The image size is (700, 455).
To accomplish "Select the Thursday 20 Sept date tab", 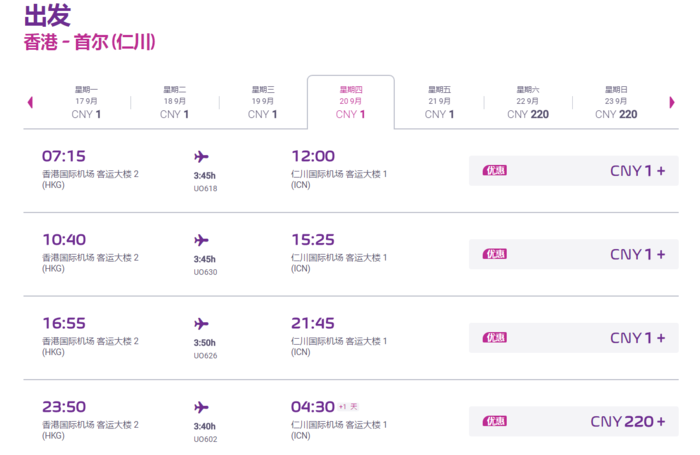I will pos(351,102).
